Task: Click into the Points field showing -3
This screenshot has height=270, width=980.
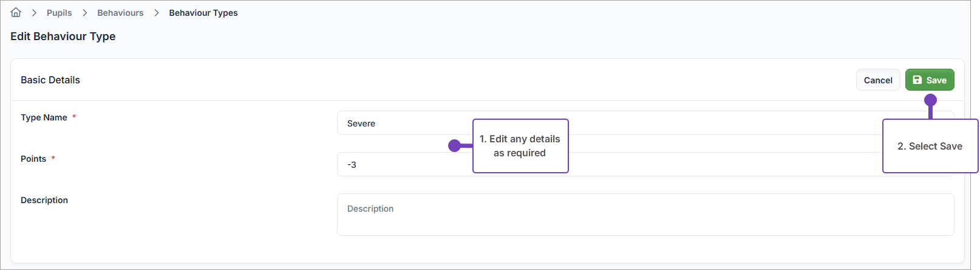Action: pos(401,165)
